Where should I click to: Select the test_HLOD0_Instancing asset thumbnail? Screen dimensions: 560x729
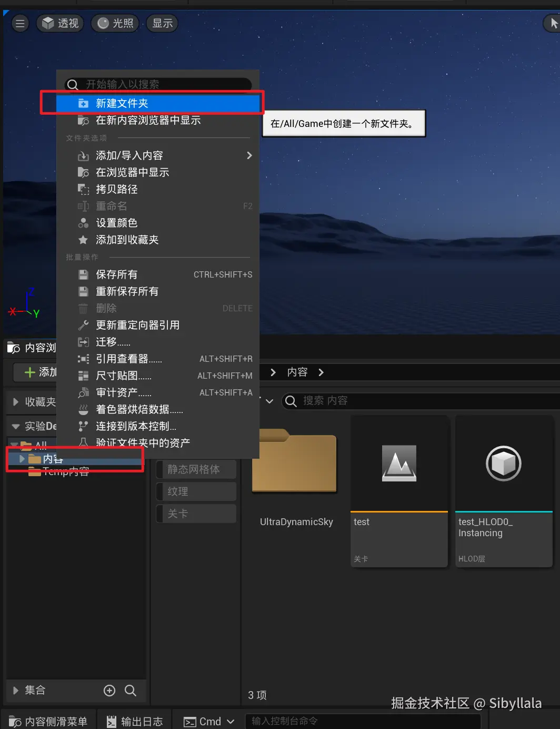(504, 464)
